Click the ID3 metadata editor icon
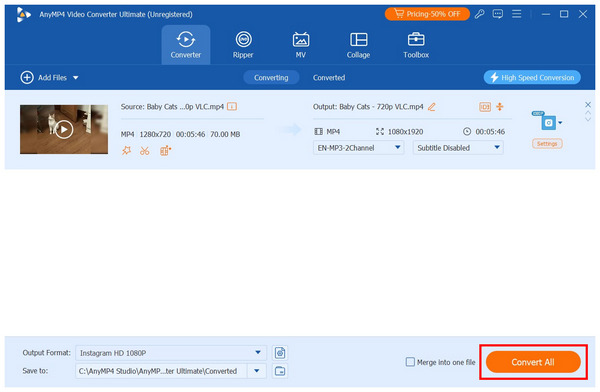This screenshot has height=392, width=600. click(x=485, y=107)
